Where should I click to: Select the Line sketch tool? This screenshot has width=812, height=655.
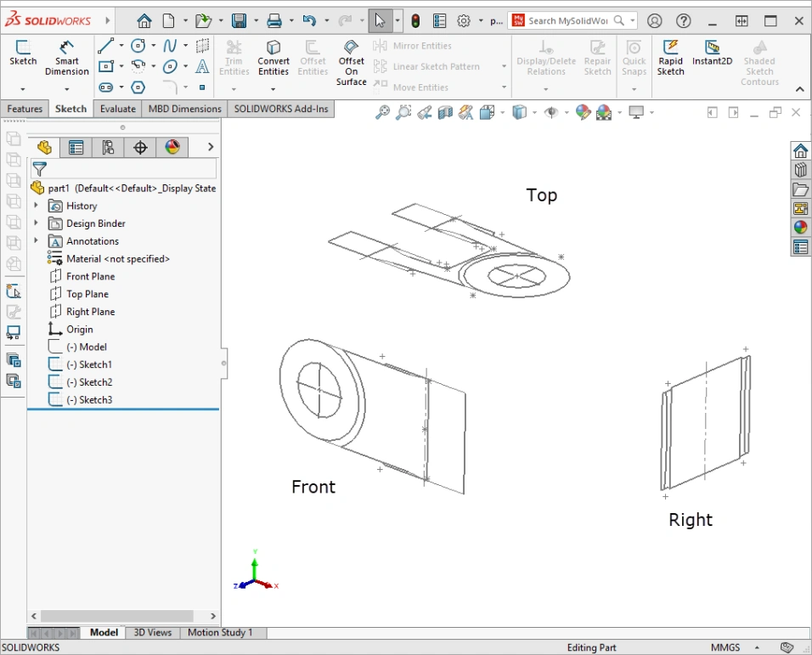point(105,46)
